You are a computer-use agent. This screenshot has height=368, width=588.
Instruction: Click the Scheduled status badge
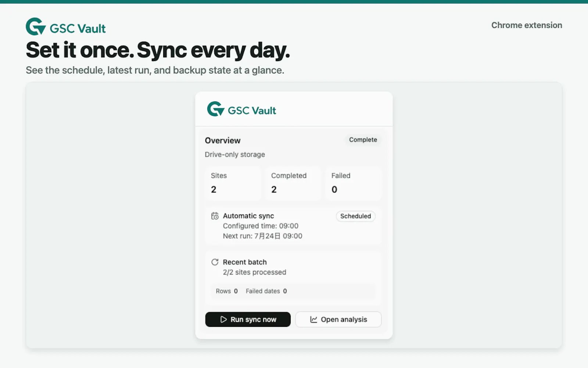tap(355, 216)
